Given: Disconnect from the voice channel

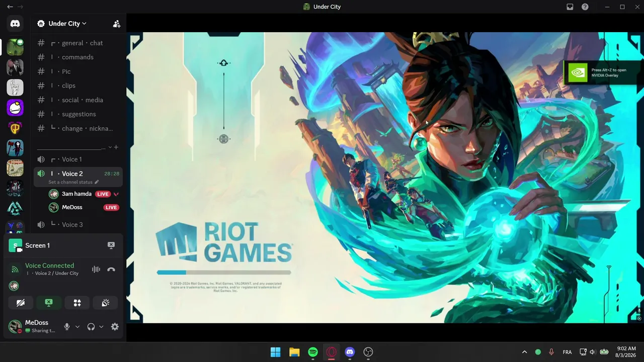Looking at the screenshot, I should (x=111, y=269).
